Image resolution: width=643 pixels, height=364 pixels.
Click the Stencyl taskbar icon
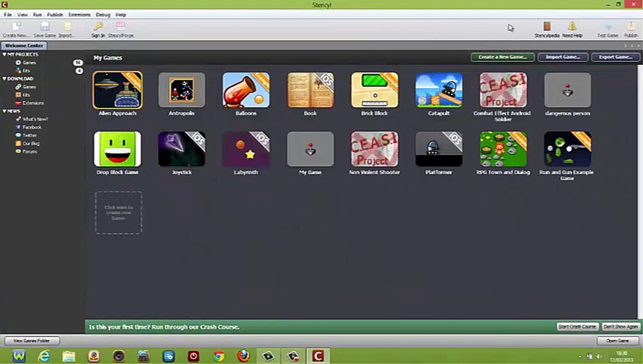point(318,356)
